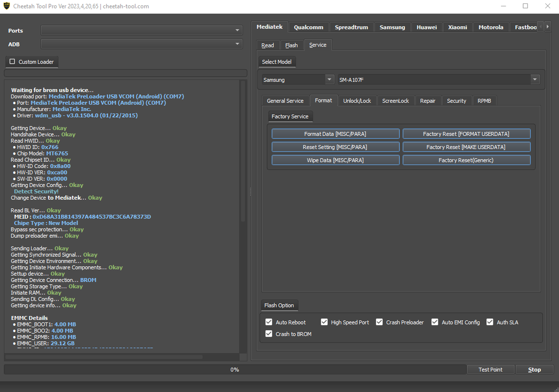Screen dimensions: 559x392
Task: Switch to the Read tab
Action: 267,45
